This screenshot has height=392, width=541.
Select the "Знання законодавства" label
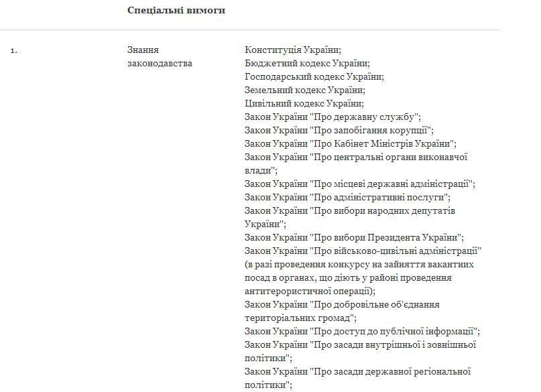(x=160, y=57)
